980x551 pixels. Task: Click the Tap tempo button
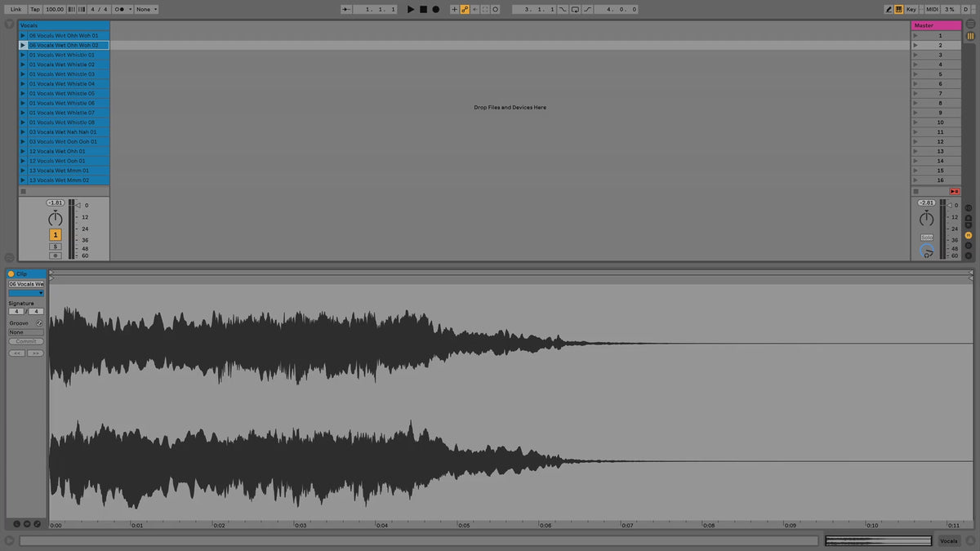click(x=35, y=9)
